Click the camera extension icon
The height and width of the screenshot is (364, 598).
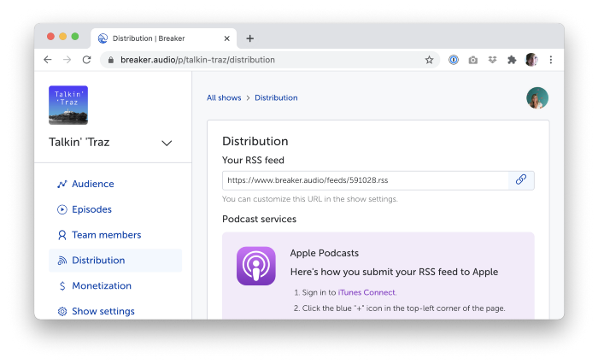pos(473,60)
